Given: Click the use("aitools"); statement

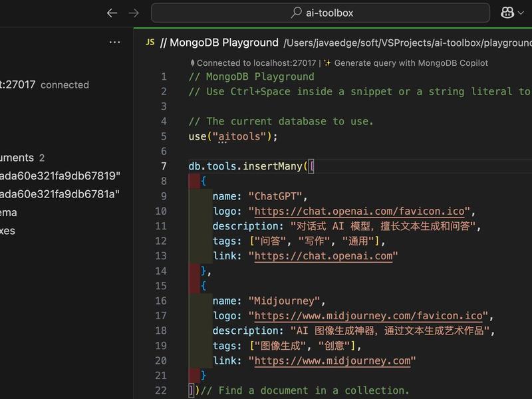Looking at the screenshot, I should (x=233, y=136).
